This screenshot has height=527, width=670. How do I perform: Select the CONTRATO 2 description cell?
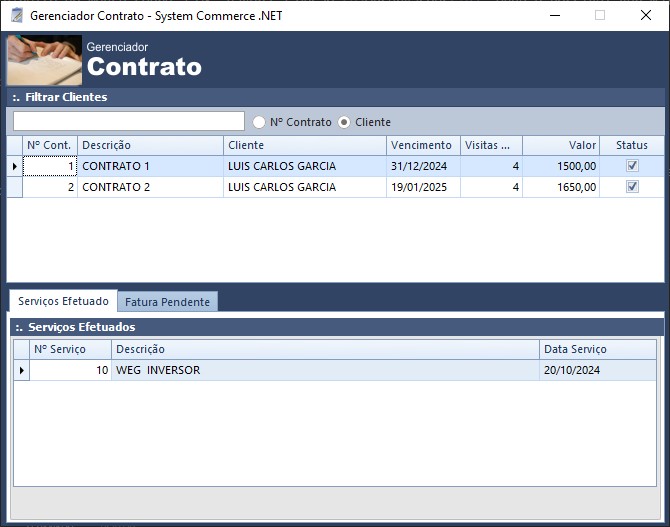pyautogui.click(x=150, y=187)
